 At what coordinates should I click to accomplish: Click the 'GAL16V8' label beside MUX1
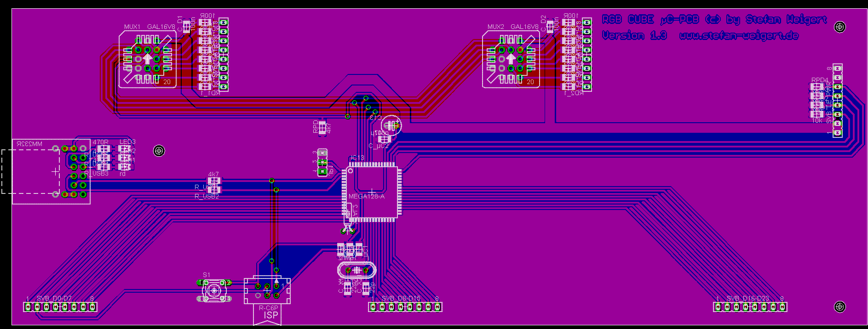[x=161, y=27]
